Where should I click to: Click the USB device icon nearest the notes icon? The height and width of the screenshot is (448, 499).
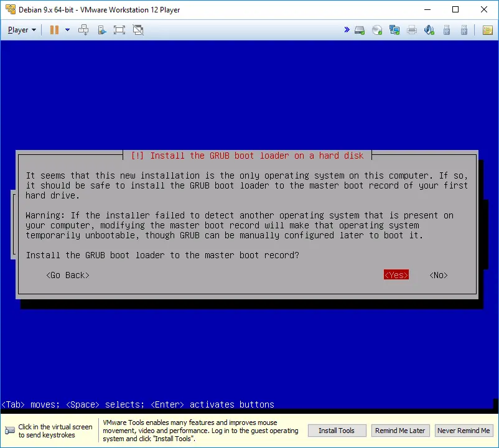[x=464, y=30]
